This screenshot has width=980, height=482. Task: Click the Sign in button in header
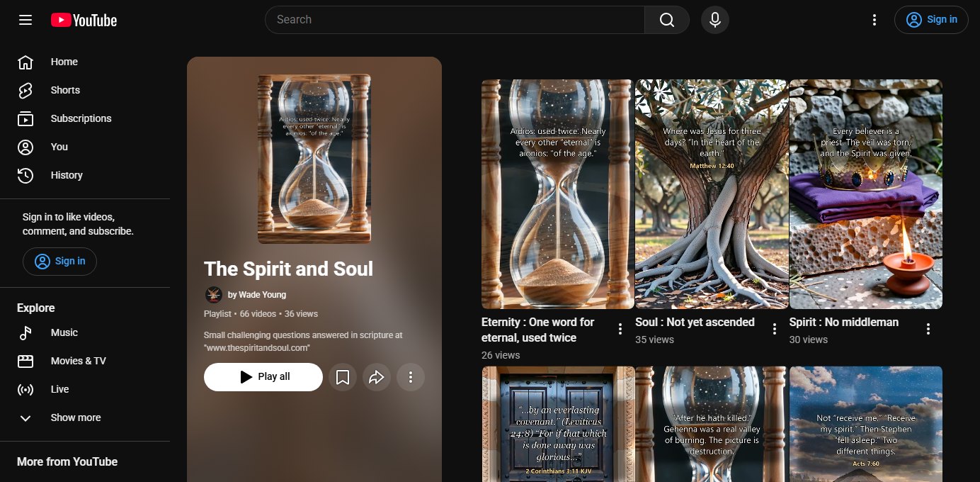pos(931,20)
